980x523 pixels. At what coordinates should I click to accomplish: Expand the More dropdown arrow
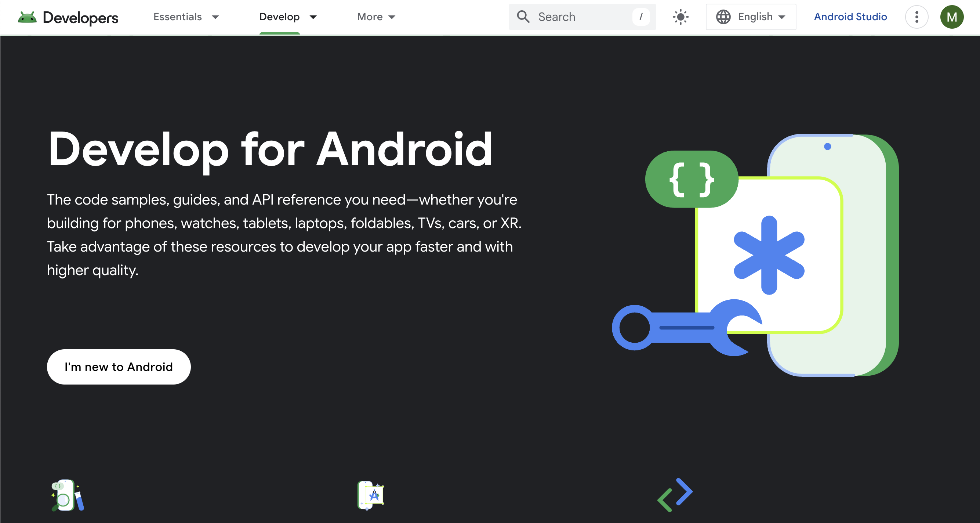click(x=392, y=17)
